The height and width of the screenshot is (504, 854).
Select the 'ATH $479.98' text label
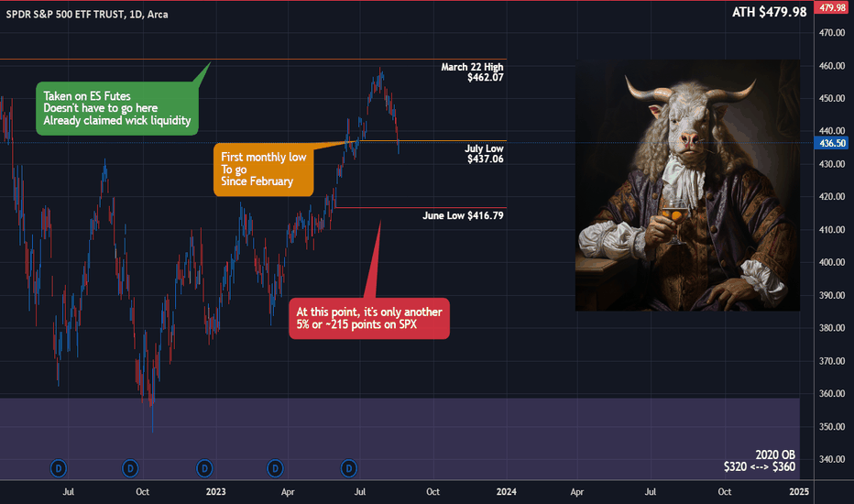(x=769, y=12)
